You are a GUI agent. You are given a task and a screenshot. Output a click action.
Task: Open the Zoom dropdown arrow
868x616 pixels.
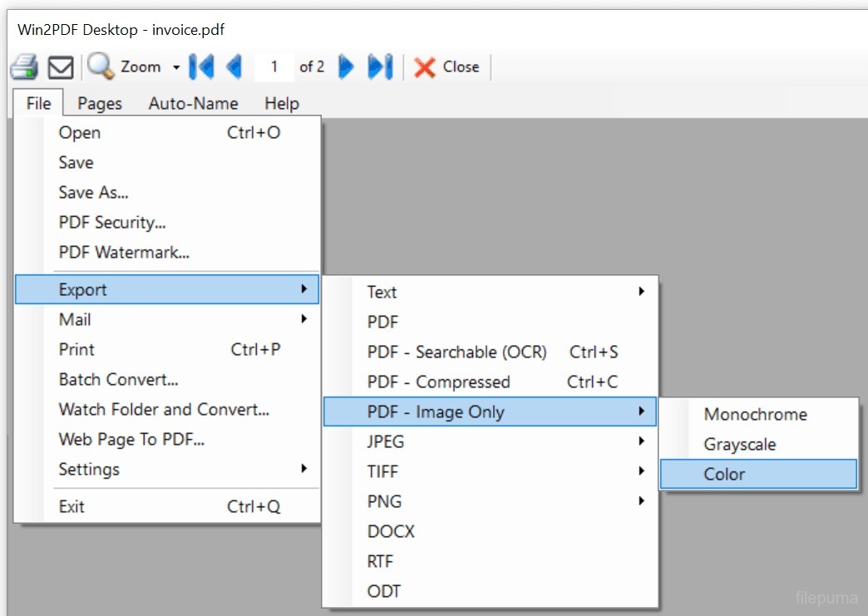point(175,68)
